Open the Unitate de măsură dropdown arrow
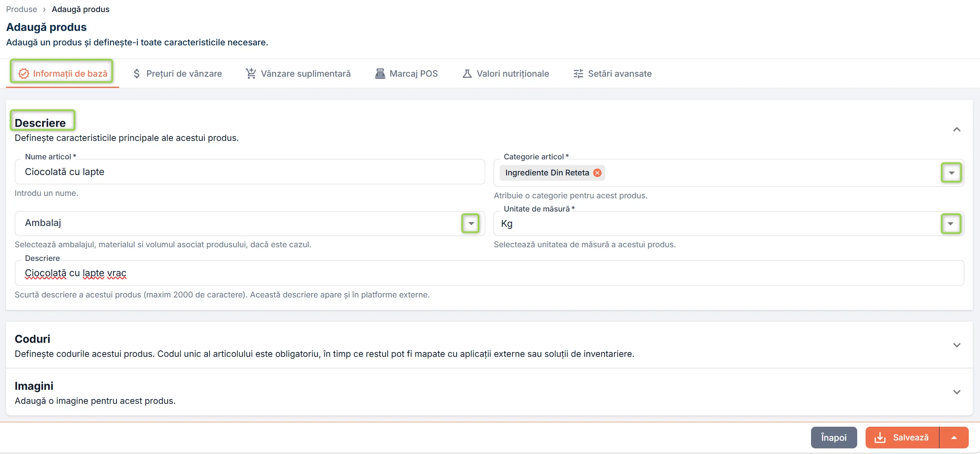The height and width of the screenshot is (454, 980). pyautogui.click(x=951, y=224)
